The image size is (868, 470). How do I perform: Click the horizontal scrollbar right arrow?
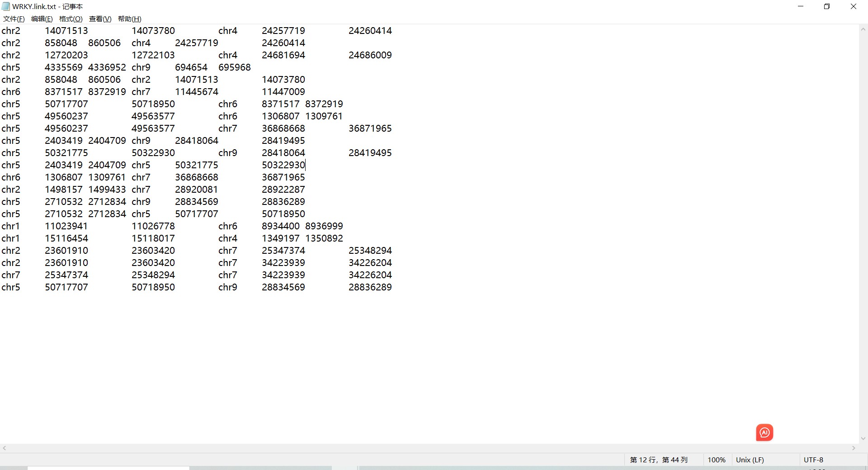pyautogui.click(x=854, y=448)
